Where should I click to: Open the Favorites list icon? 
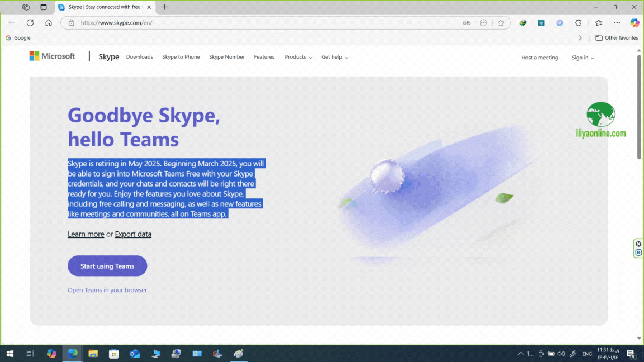pyautogui.click(x=599, y=23)
